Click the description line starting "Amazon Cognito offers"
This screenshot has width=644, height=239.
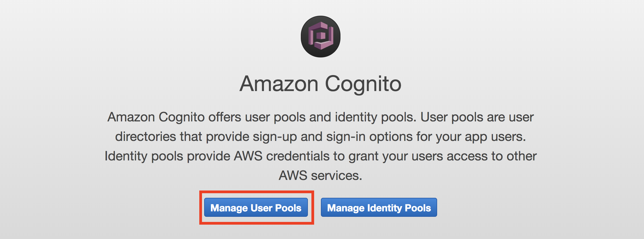click(x=321, y=117)
